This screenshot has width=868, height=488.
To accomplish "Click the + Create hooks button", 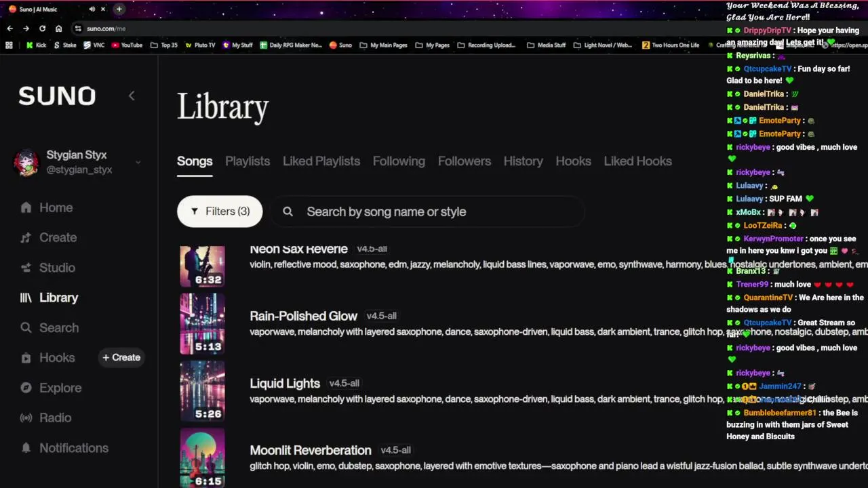I will pos(121,358).
